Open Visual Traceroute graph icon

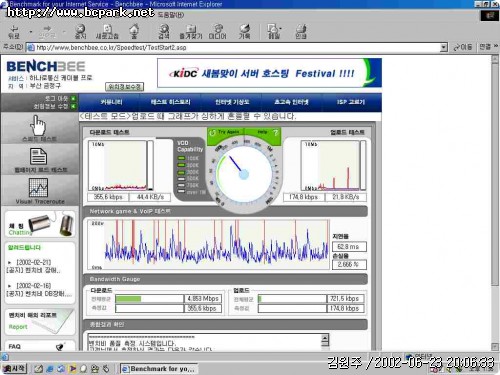[x=38, y=187]
